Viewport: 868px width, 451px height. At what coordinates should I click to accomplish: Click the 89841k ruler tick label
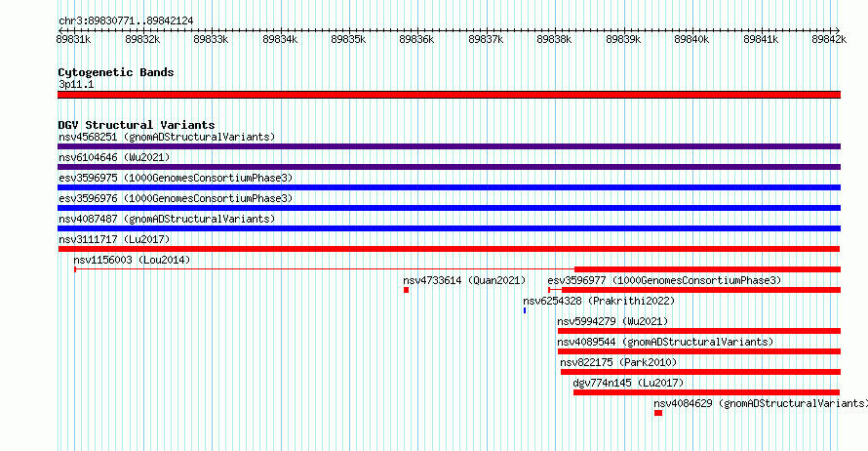pos(761,39)
